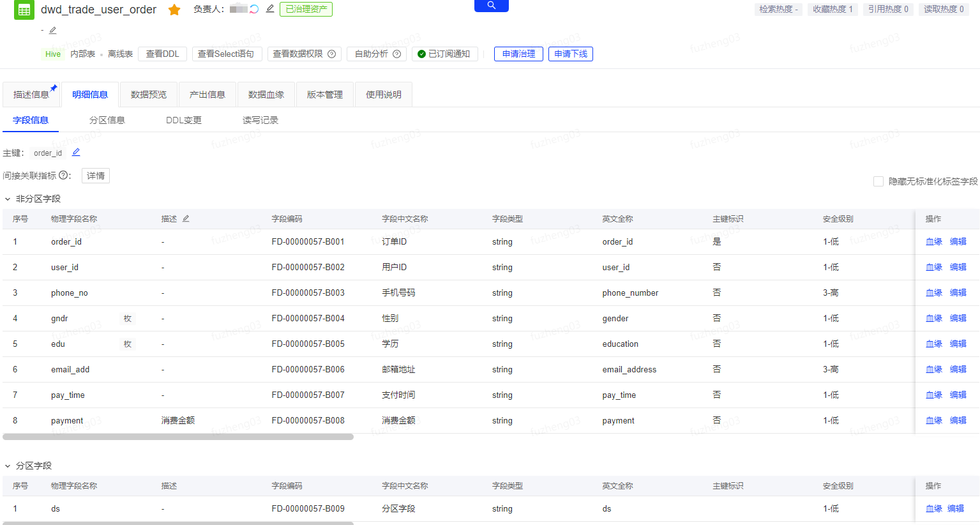The height and width of the screenshot is (525, 980).
Task: Click the 详情 button
Action: tap(96, 176)
